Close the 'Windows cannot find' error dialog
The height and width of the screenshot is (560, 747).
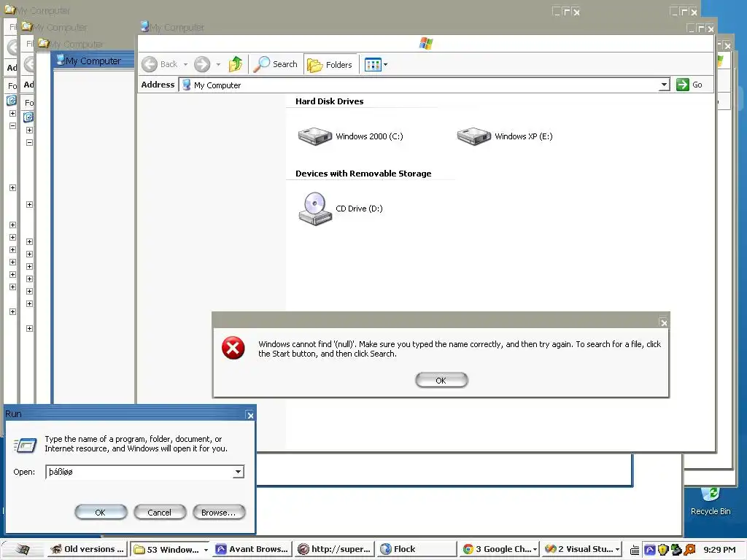pos(664,322)
